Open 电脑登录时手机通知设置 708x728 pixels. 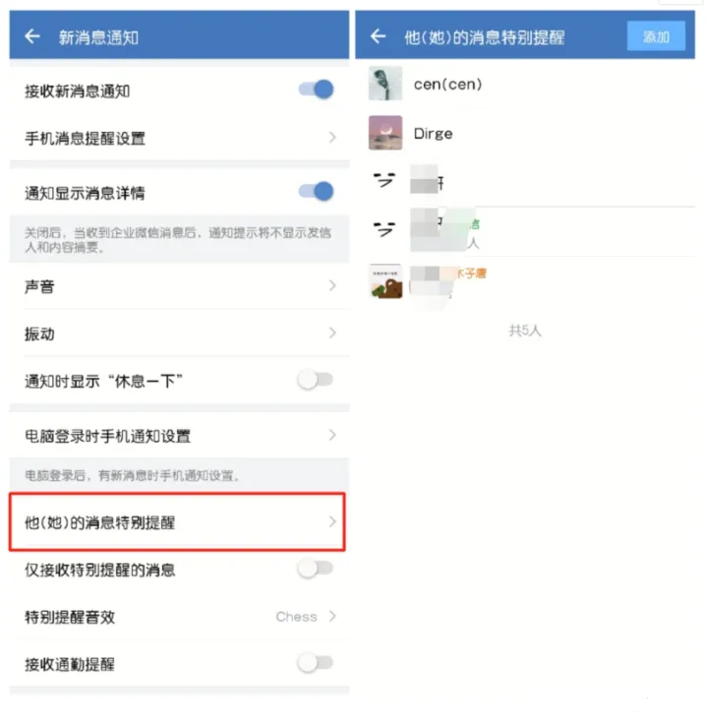[x=180, y=436]
